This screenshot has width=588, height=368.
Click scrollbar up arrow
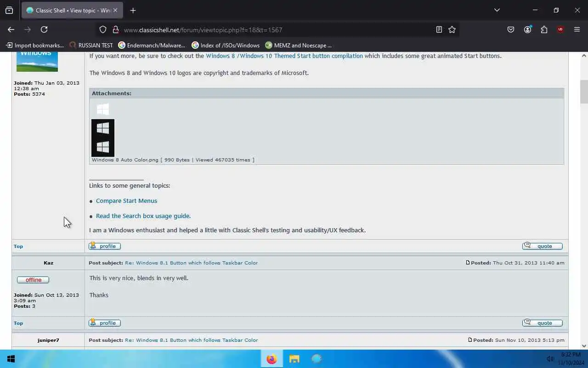coord(584,56)
